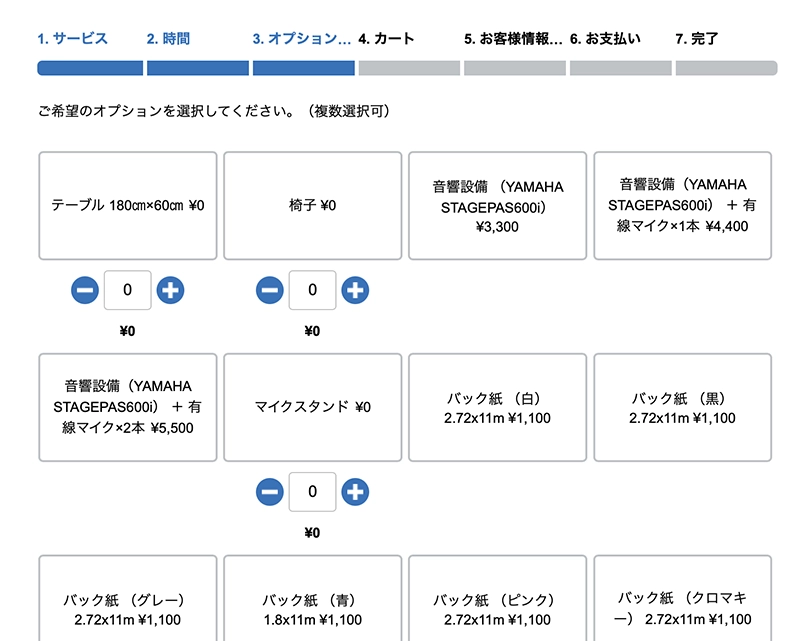Image resolution: width=800 pixels, height=641 pixels.
Task: Select 音響設備 YAMAHA STAGEPAS600i ¥3,300 option
Action: (x=497, y=206)
